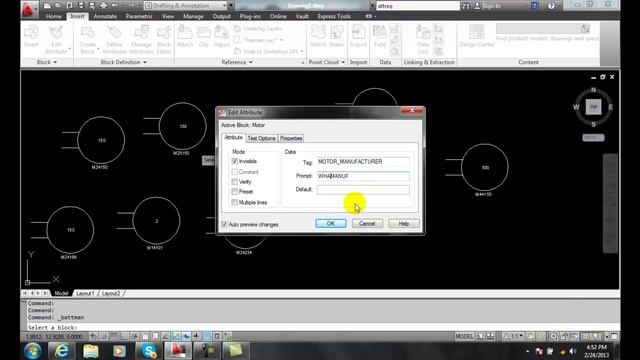Open Skype from the taskbar
This screenshot has height=360, width=640.
point(149,351)
